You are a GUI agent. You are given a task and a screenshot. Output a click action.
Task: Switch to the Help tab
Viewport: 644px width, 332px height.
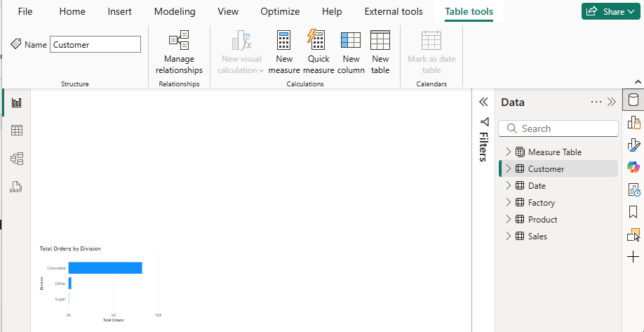tap(332, 11)
